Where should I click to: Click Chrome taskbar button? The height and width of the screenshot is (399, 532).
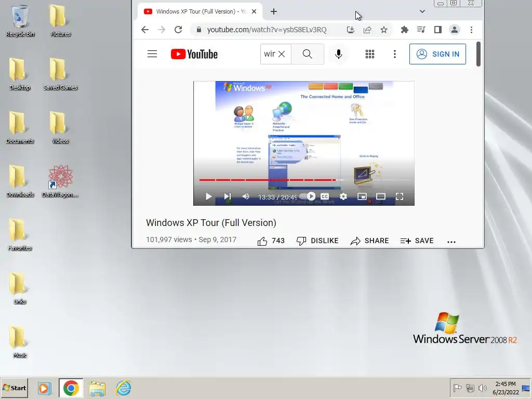(x=71, y=388)
